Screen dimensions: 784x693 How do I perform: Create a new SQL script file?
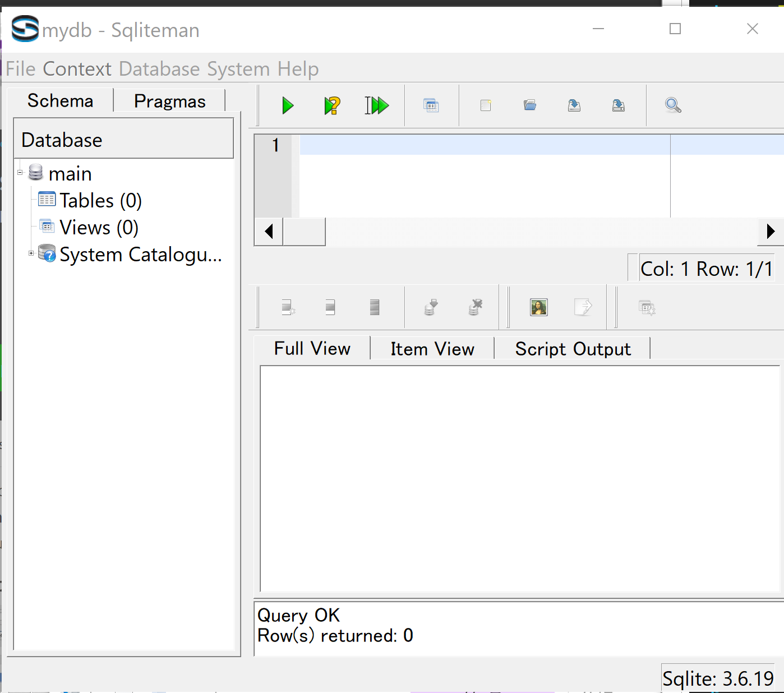click(486, 105)
